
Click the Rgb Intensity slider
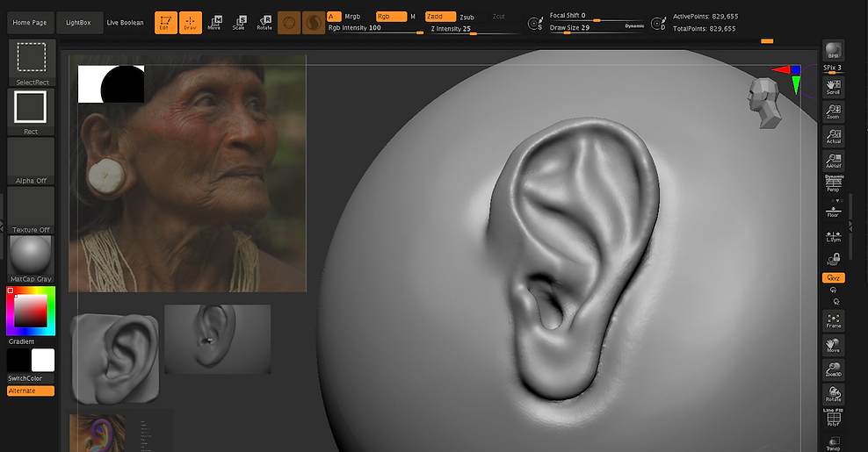point(375,29)
